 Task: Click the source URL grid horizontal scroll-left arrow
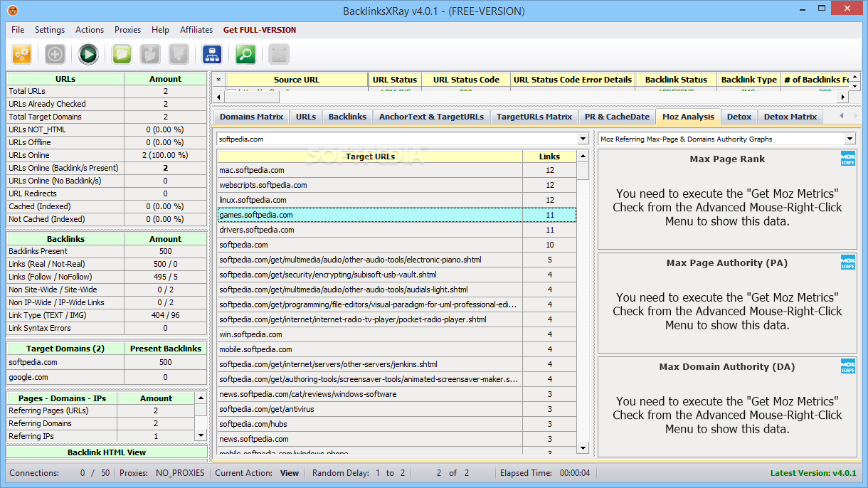[x=219, y=97]
